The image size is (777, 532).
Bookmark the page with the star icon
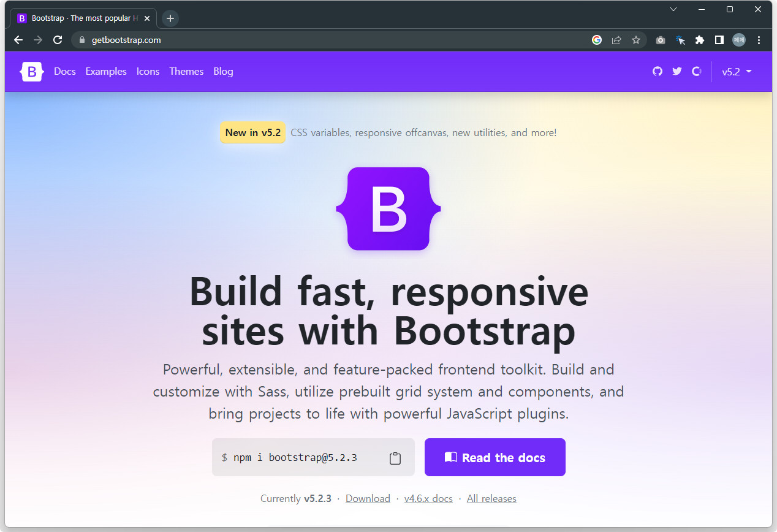pos(636,40)
